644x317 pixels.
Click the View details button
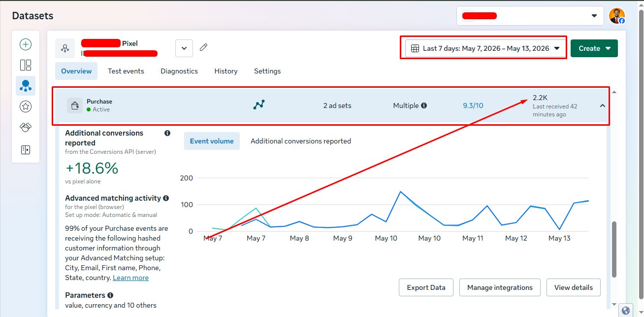tap(574, 287)
